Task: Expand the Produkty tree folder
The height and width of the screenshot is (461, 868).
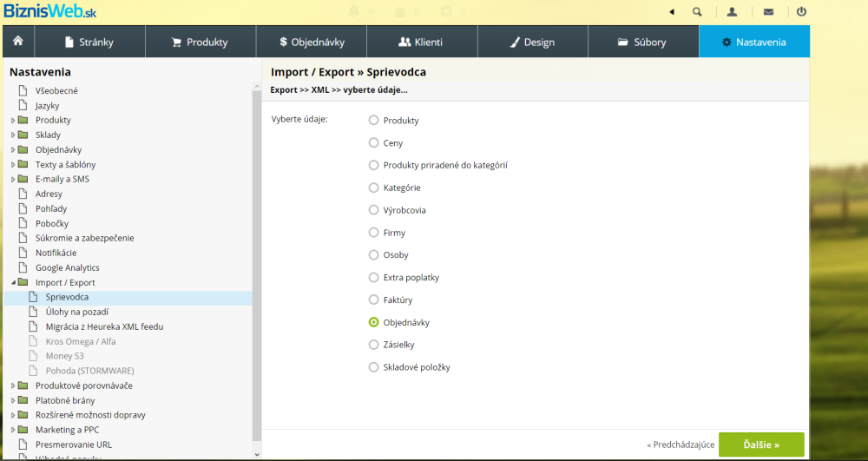Action: click(x=13, y=120)
